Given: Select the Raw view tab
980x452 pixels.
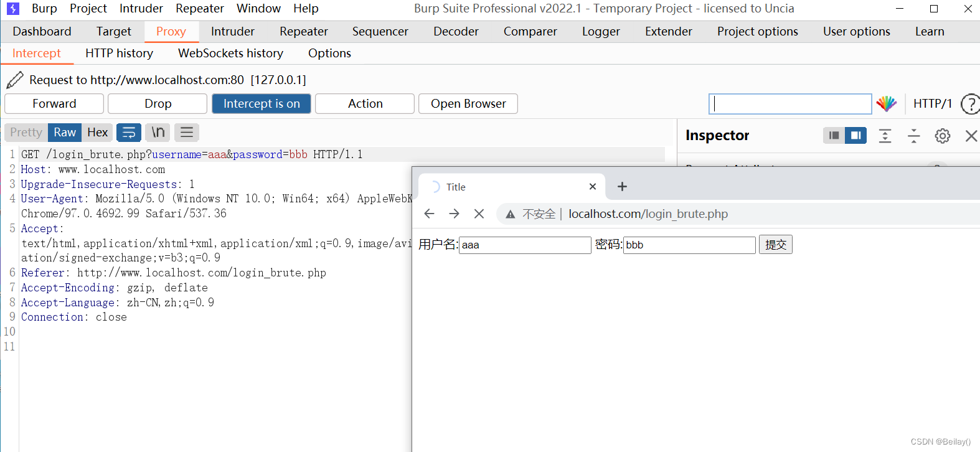Looking at the screenshot, I should 65,132.
